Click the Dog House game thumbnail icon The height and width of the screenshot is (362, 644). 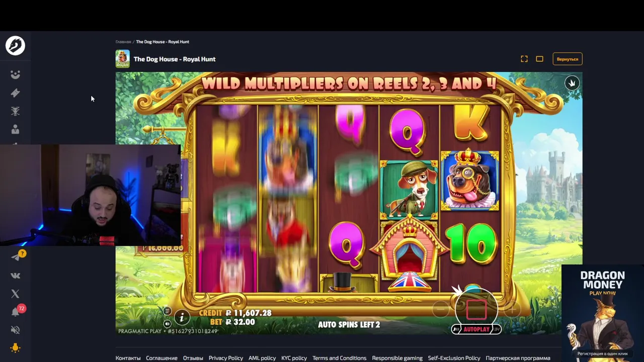[123, 59]
